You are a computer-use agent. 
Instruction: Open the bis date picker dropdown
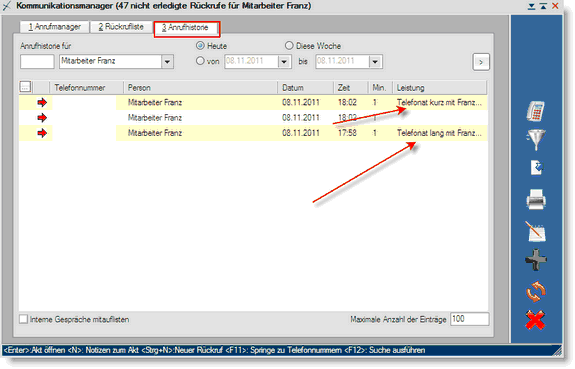coord(375,62)
